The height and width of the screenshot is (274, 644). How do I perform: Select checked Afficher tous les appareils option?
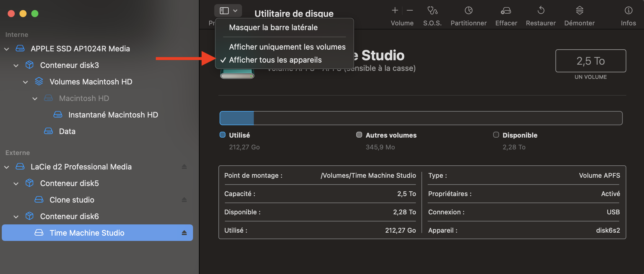(275, 60)
